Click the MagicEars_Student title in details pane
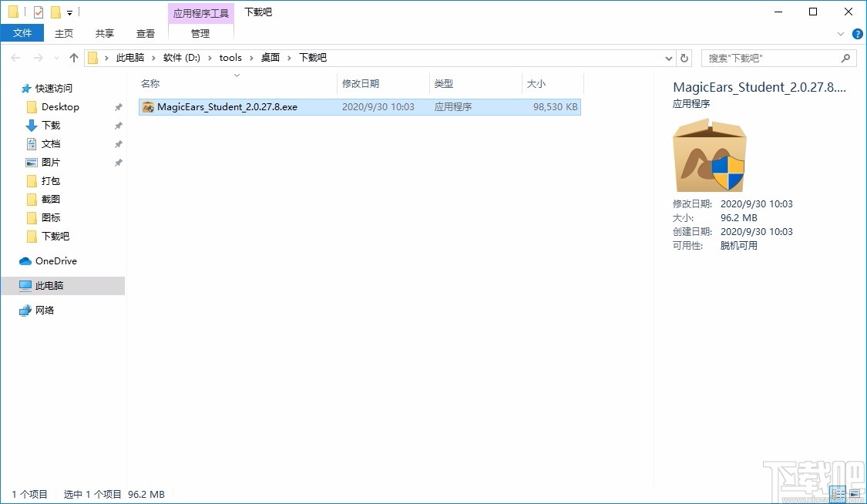The image size is (867, 504). tap(759, 87)
